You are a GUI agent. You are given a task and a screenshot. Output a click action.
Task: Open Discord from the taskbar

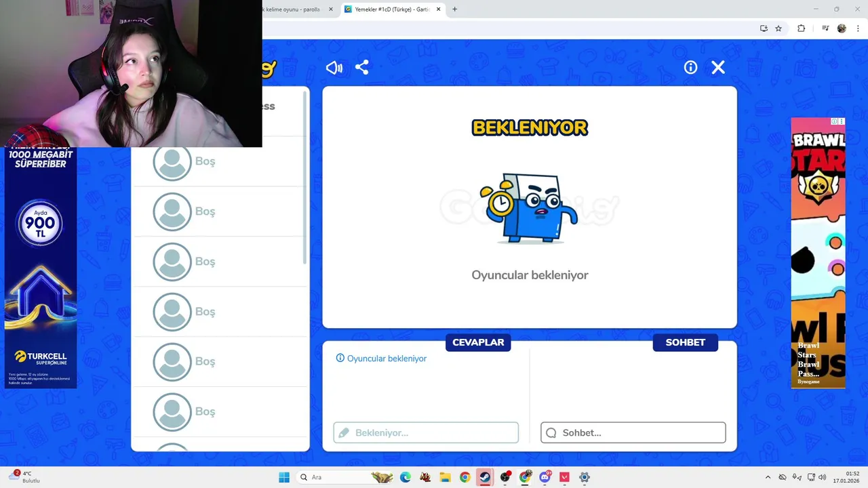545,477
